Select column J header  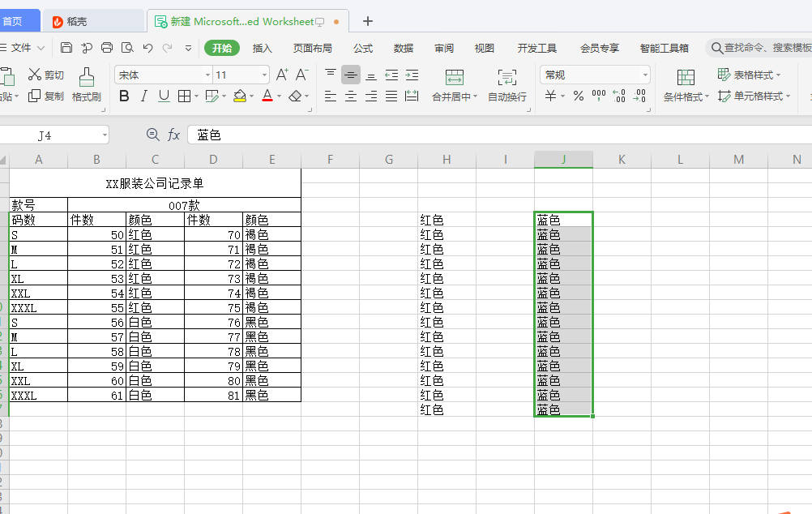[x=563, y=160]
